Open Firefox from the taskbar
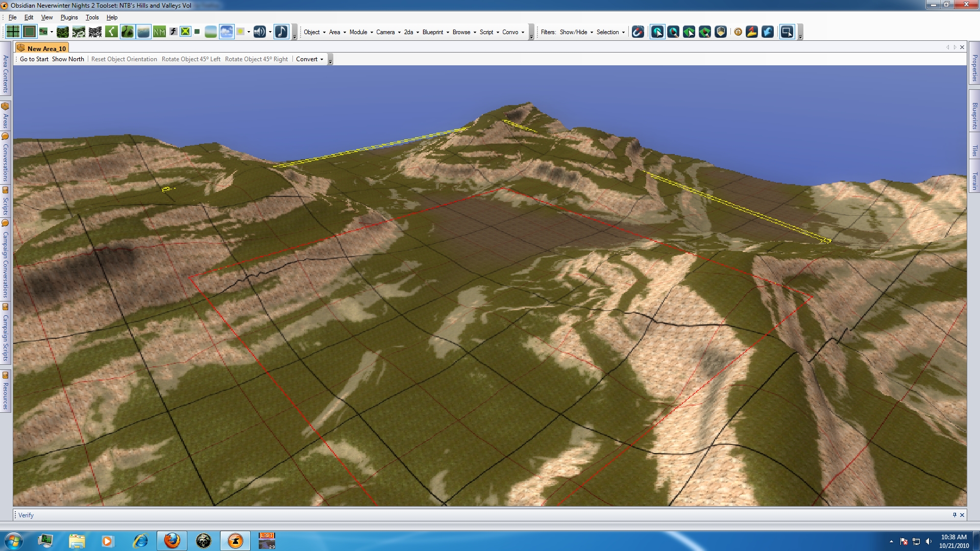980x551 pixels. (x=172, y=540)
